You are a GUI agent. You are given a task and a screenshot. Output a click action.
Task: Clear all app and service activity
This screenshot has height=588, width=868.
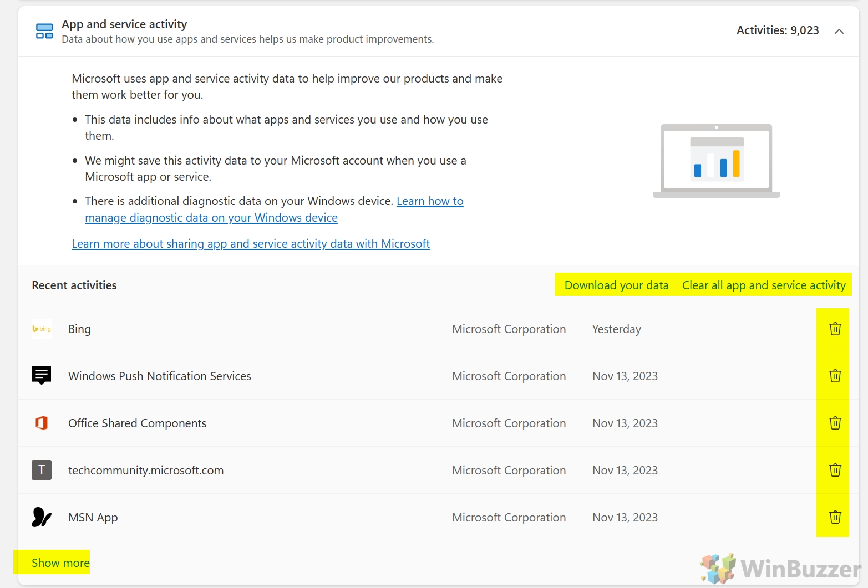tap(764, 285)
